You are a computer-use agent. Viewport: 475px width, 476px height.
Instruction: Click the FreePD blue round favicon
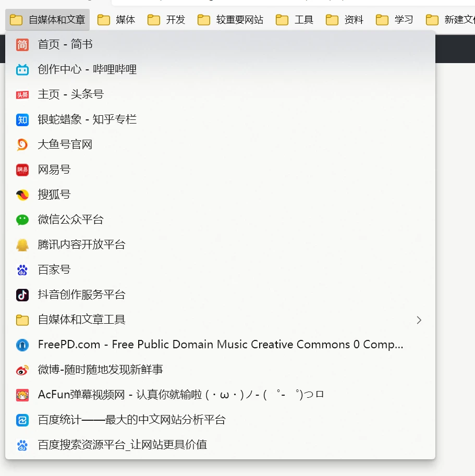coord(22,345)
